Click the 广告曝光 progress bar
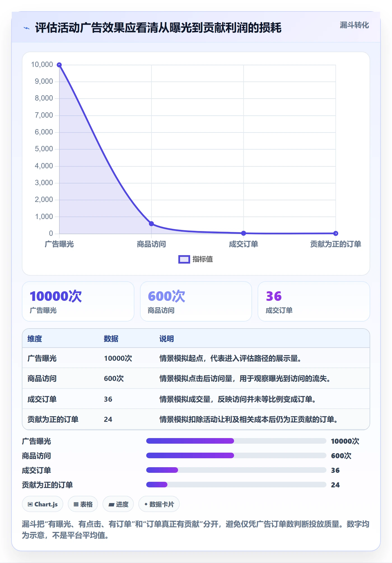Image resolution: width=392 pixels, height=563 pixels. 236,441
